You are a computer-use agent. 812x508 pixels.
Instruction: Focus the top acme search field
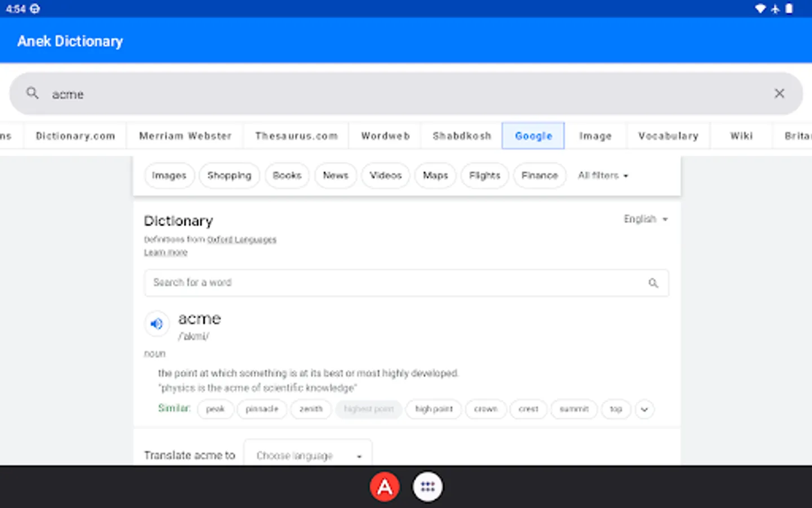(x=406, y=94)
